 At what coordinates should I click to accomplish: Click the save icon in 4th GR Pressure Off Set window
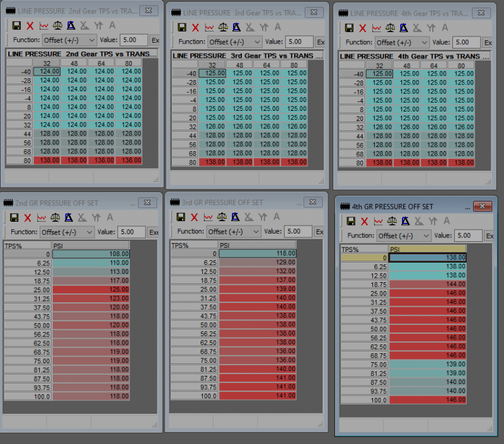click(352, 222)
